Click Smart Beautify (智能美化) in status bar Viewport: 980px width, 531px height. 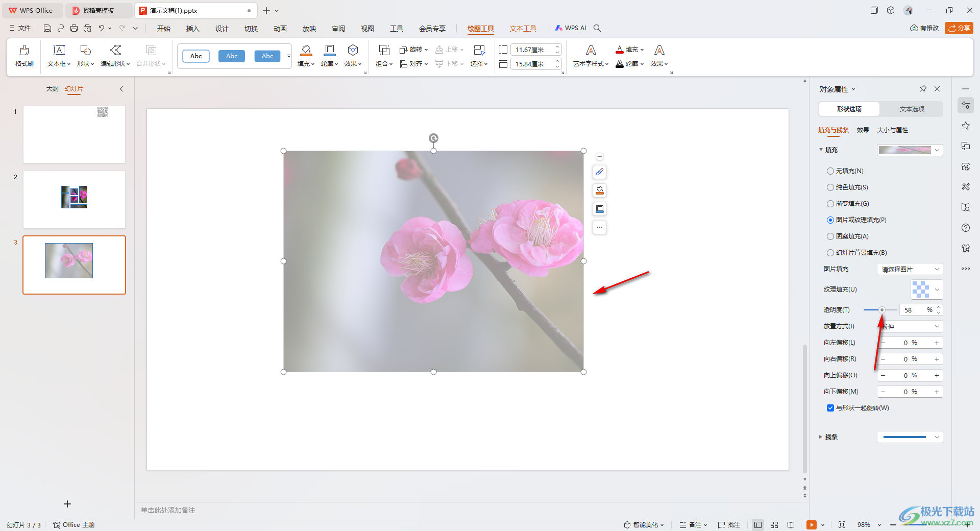pos(644,525)
